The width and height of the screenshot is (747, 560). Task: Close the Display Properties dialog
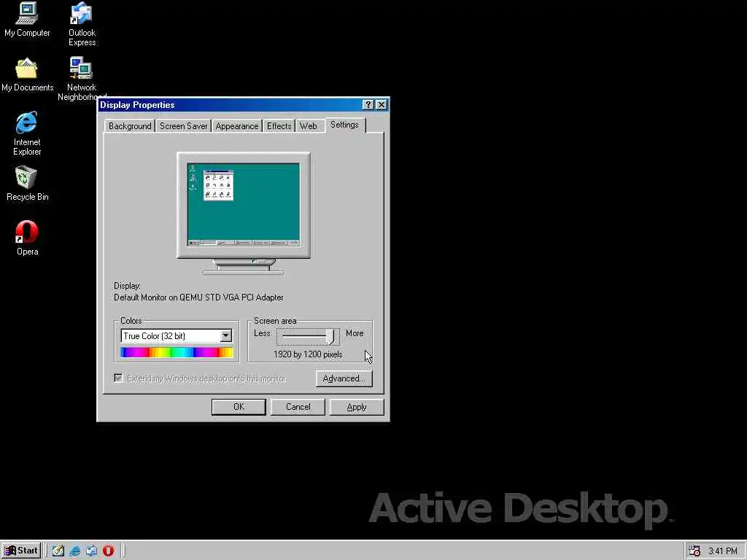(381, 105)
